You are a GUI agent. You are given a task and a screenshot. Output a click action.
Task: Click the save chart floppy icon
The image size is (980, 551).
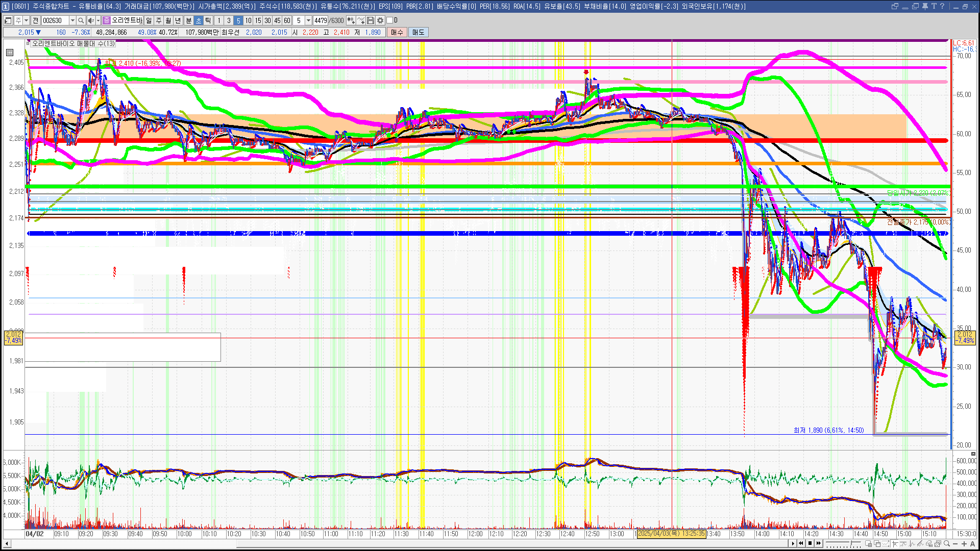click(371, 20)
